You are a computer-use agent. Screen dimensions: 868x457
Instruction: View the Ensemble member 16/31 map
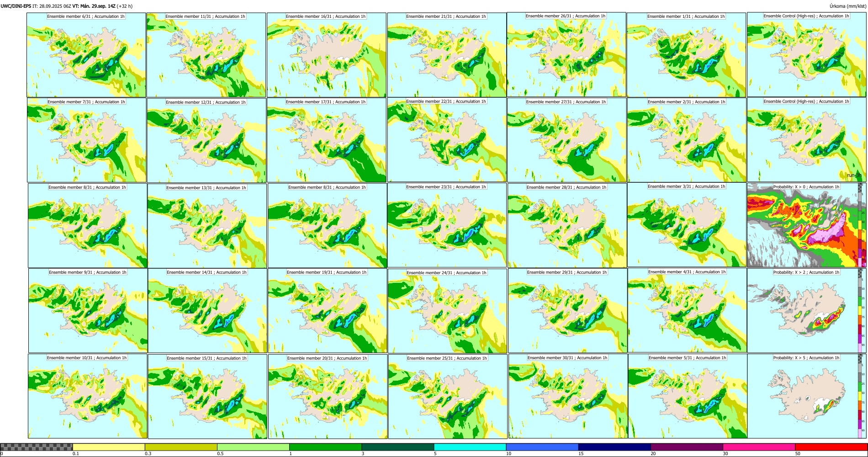tap(327, 55)
